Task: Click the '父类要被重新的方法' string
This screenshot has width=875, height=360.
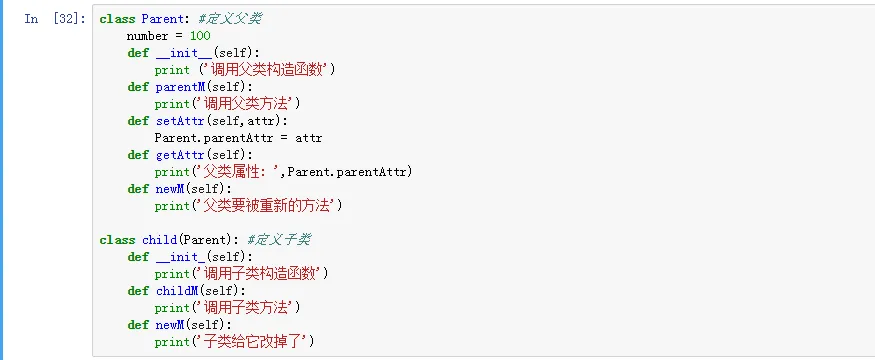Action: [x=266, y=206]
